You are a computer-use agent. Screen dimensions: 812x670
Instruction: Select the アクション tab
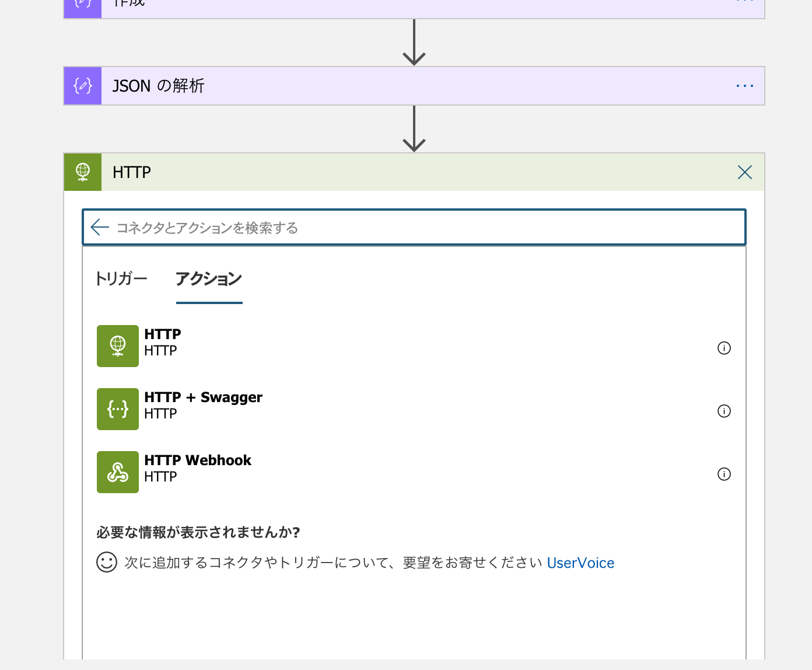pyautogui.click(x=209, y=279)
